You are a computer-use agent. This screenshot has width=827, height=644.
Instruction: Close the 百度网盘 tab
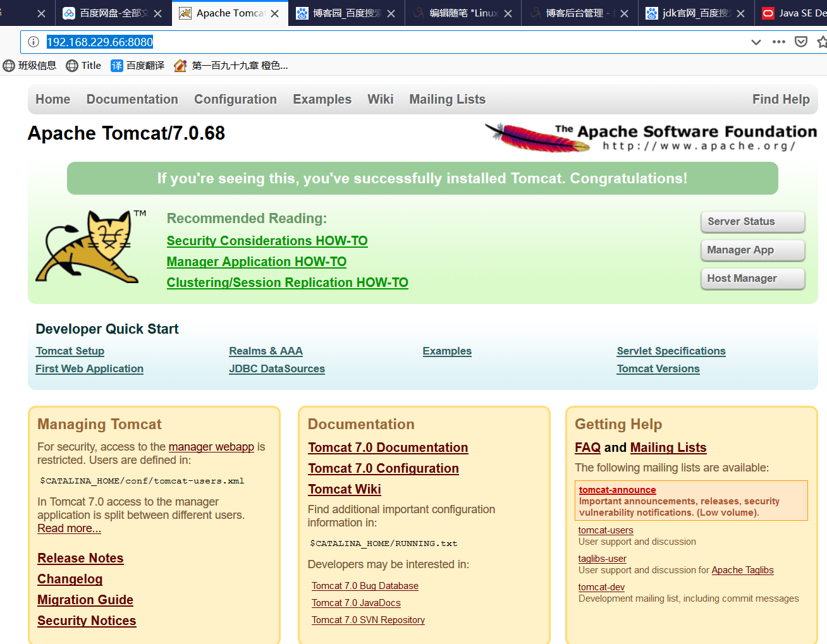tap(158, 13)
